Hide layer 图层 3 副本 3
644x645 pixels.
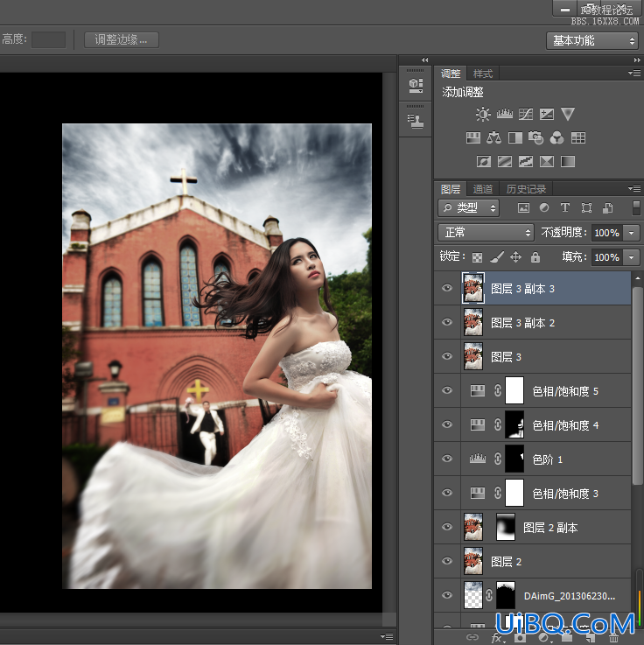[447, 288]
